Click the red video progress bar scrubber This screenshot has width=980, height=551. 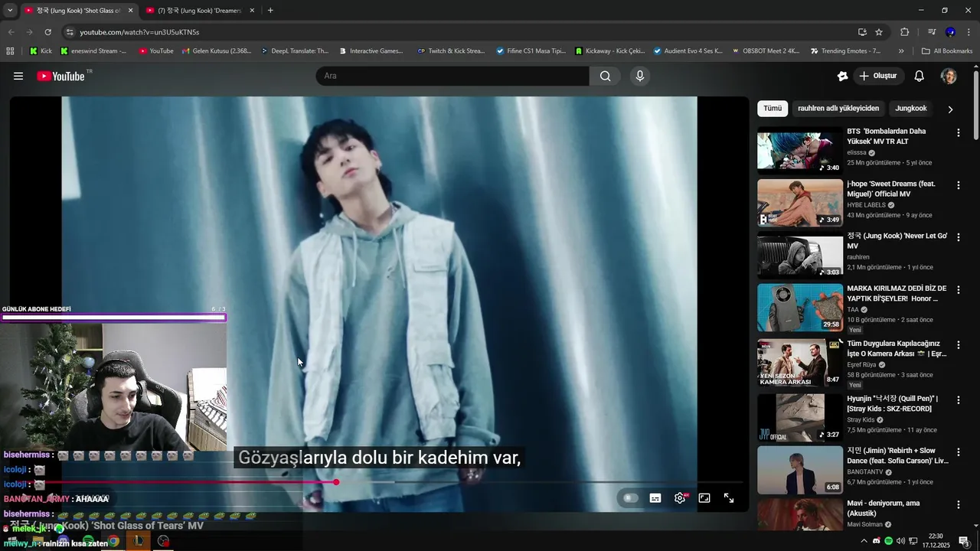point(336,482)
